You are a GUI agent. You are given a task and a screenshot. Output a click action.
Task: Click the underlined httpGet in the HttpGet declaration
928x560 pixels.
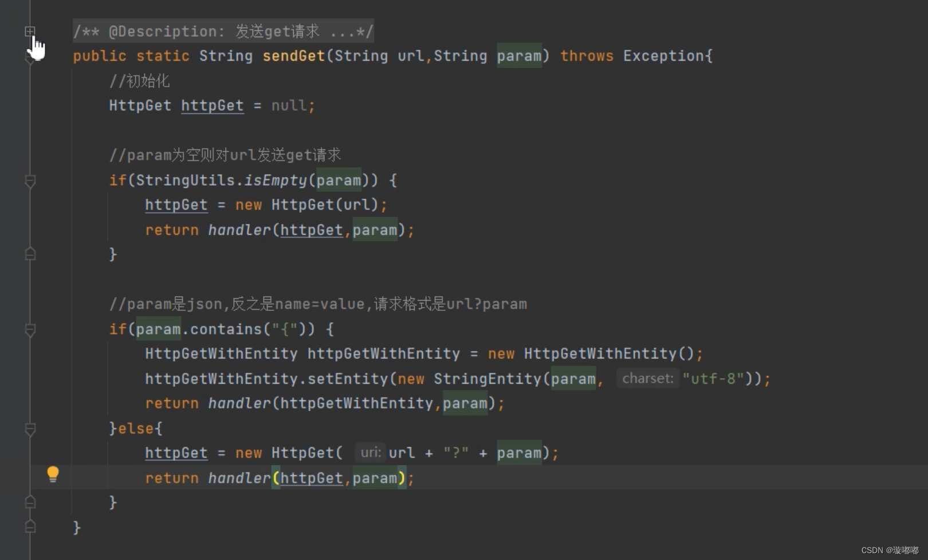[212, 105]
